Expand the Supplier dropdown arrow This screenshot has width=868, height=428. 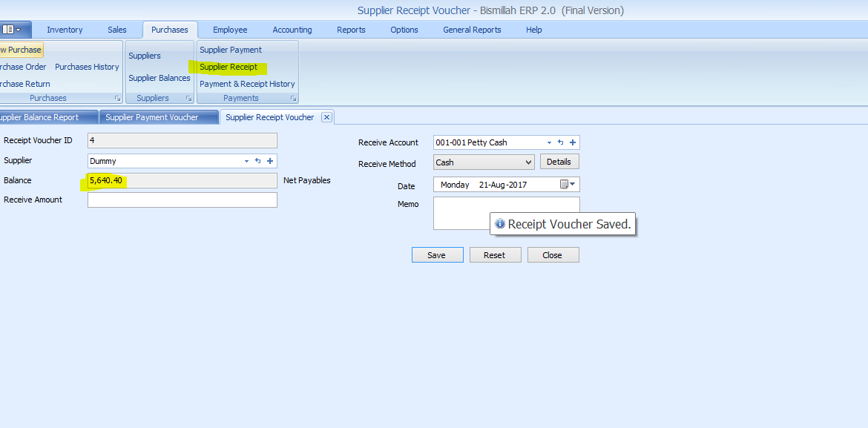(x=246, y=161)
